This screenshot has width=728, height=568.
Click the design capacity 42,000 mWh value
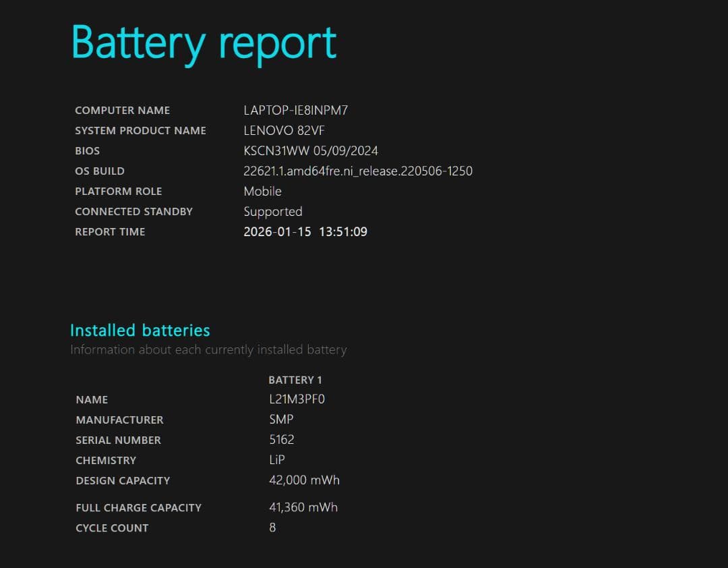point(304,480)
